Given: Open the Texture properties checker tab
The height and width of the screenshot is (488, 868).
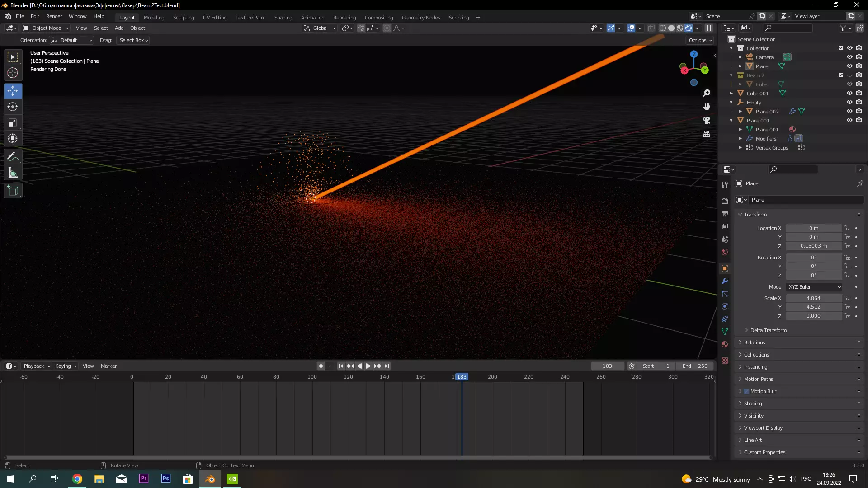Looking at the screenshot, I should pyautogui.click(x=725, y=361).
